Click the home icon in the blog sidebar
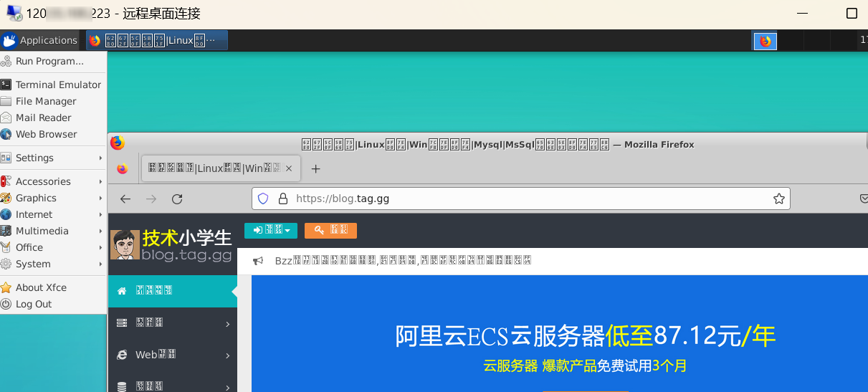Image resolution: width=868 pixels, height=392 pixels. point(122,291)
